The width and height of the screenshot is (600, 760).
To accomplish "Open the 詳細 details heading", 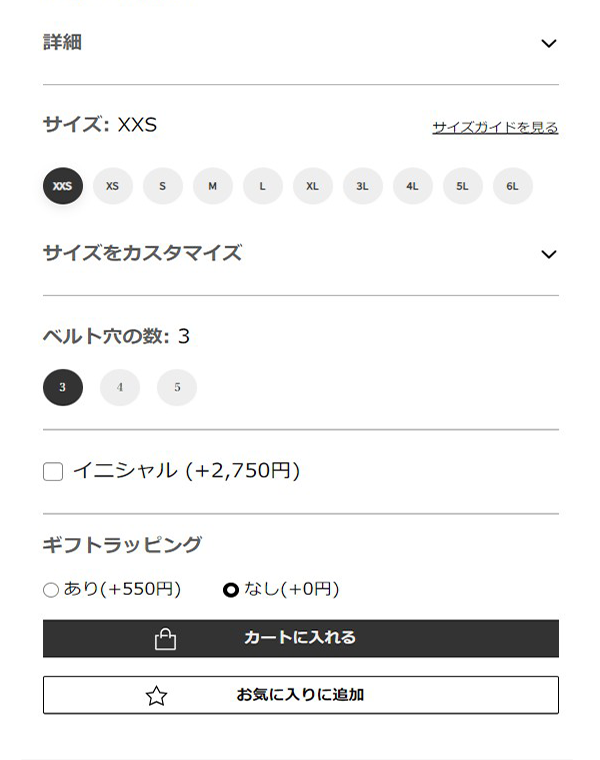I will [x=63, y=42].
